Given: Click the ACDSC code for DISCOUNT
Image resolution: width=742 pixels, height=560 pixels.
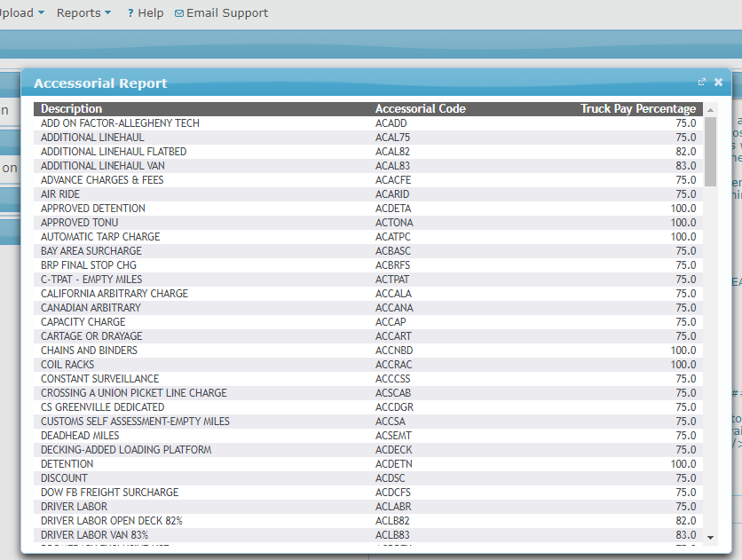Looking at the screenshot, I should (x=391, y=478).
